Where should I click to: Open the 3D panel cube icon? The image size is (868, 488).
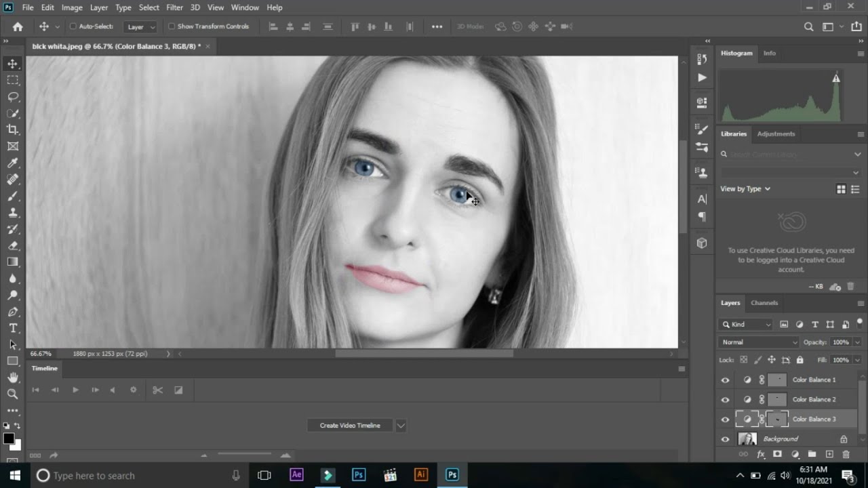(702, 243)
